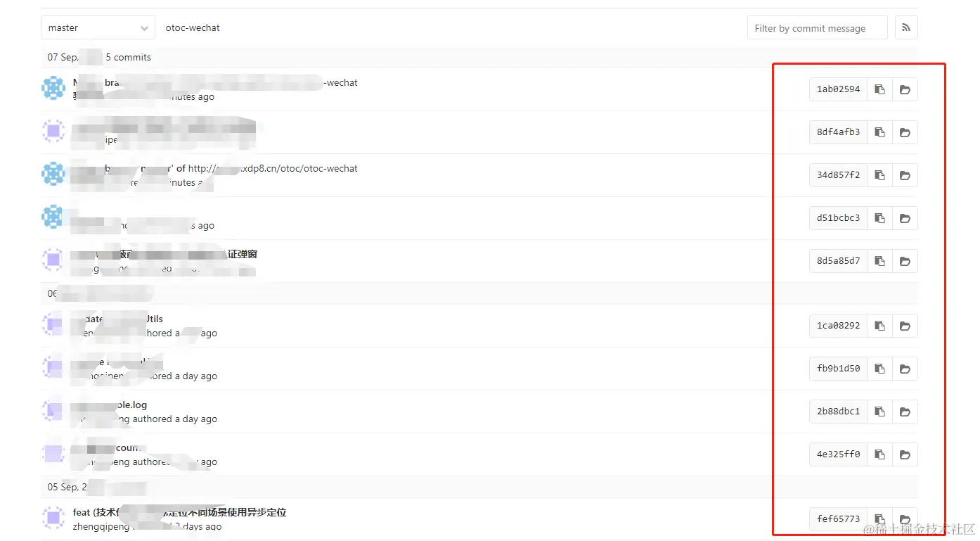Click avatar of commit 1ab02594 author
This screenshot has height=541, width=980.
click(x=53, y=89)
